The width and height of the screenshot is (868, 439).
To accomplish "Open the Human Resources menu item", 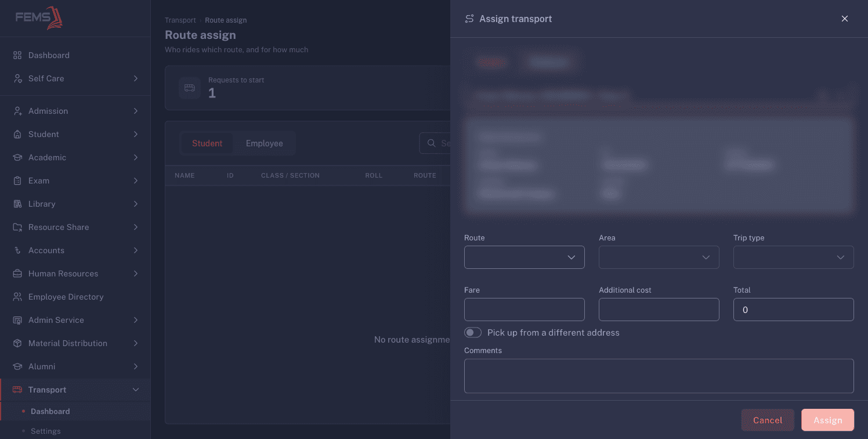I will click(75, 274).
